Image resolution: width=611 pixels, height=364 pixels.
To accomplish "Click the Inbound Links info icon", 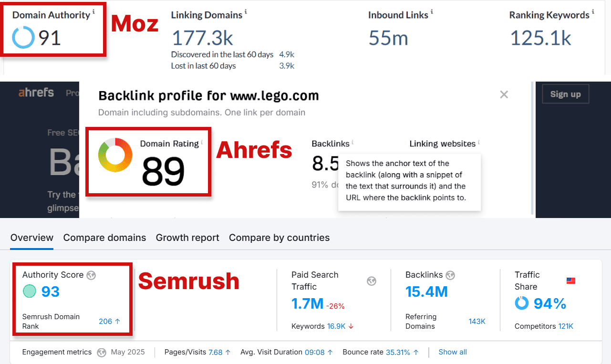I will coord(432,12).
